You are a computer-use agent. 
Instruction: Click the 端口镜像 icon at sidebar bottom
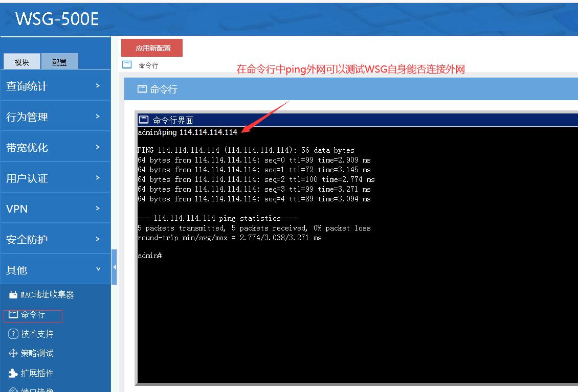pyautogui.click(x=13, y=389)
